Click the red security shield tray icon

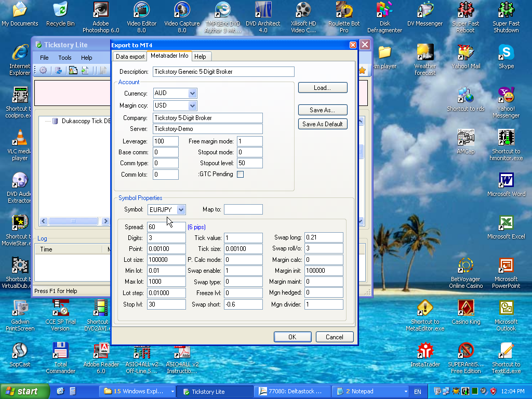(x=494, y=391)
